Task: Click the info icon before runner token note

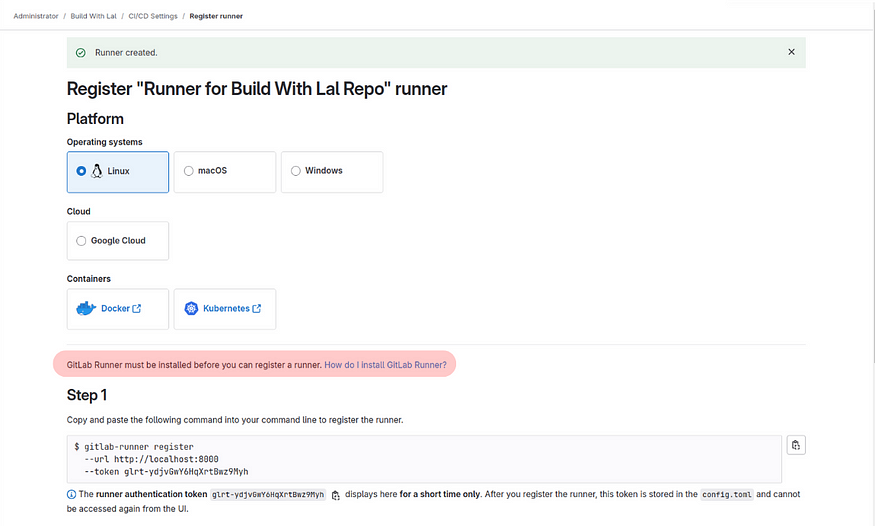Action: [x=71, y=494]
